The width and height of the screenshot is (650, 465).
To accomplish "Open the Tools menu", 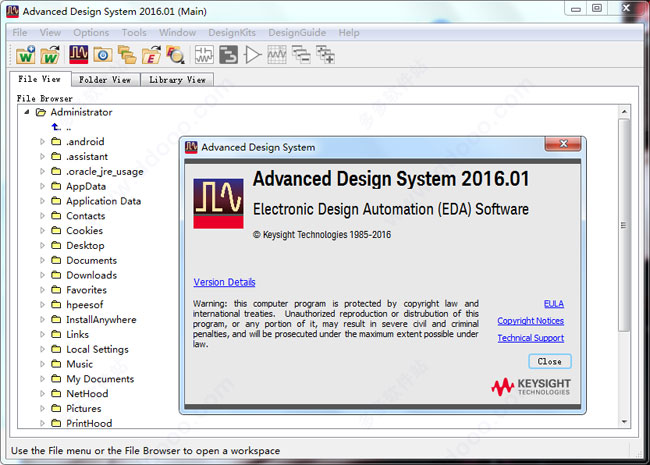I will (x=134, y=32).
